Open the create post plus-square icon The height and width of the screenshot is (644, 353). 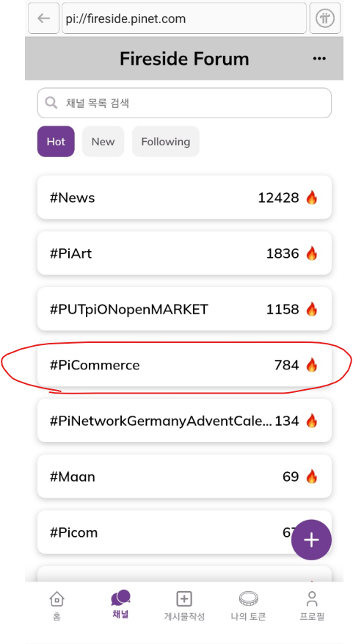pyautogui.click(x=184, y=598)
